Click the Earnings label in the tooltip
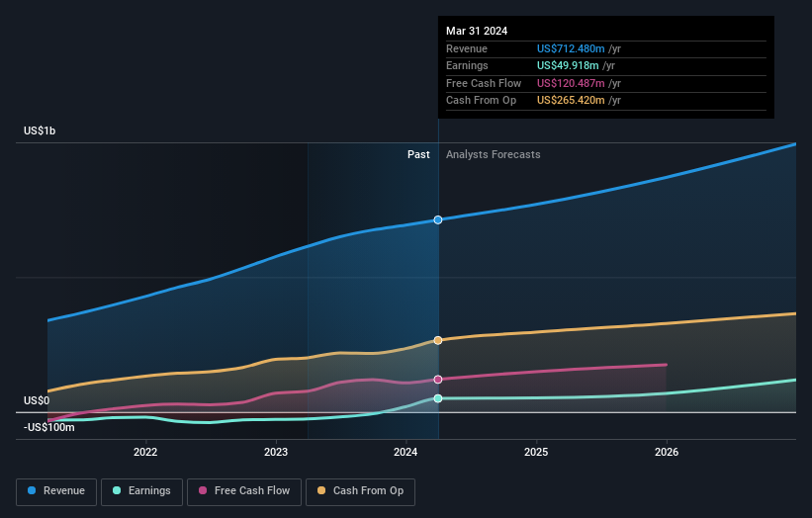The image size is (812, 518). (x=467, y=65)
